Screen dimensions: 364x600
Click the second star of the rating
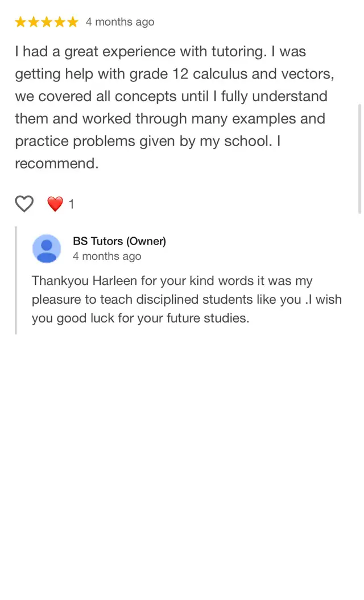(34, 22)
